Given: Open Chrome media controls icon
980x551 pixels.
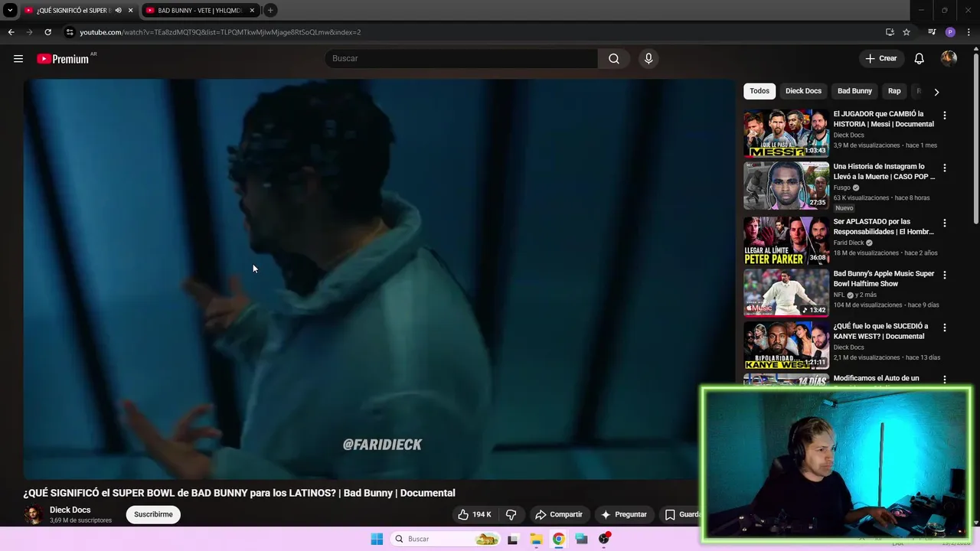Looking at the screenshot, I should coord(932,32).
